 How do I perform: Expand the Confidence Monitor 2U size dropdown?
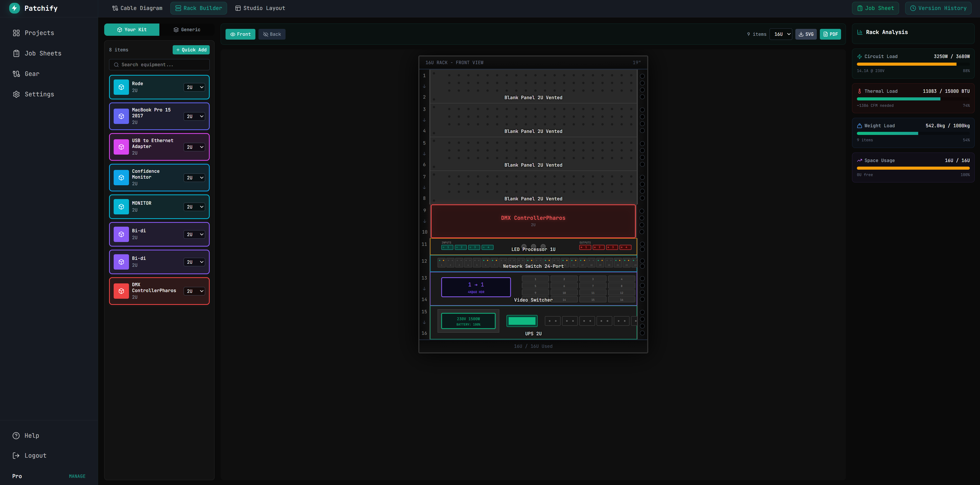tap(194, 178)
